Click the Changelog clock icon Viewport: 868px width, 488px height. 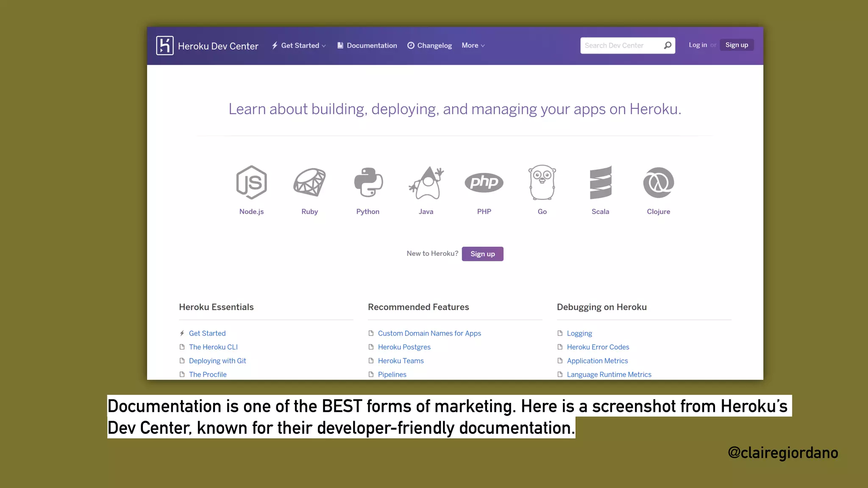[x=411, y=45]
